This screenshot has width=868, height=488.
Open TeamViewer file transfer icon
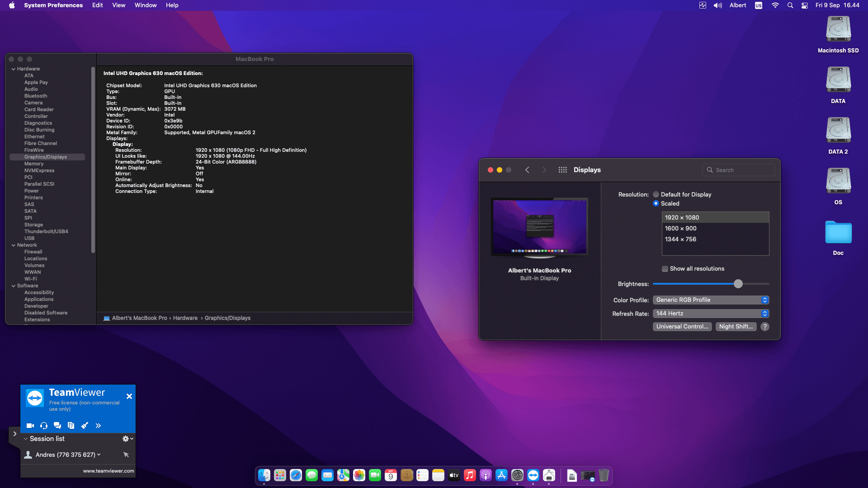click(x=71, y=425)
